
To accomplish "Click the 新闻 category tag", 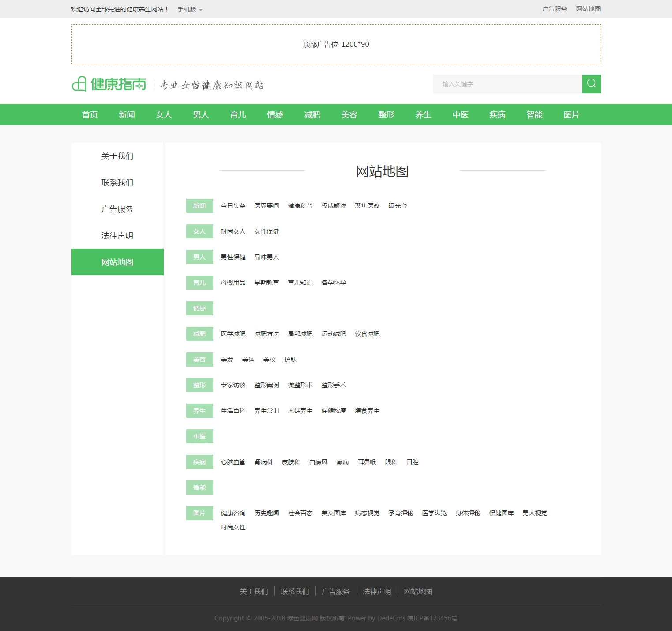I will click(x=199, y=206).
